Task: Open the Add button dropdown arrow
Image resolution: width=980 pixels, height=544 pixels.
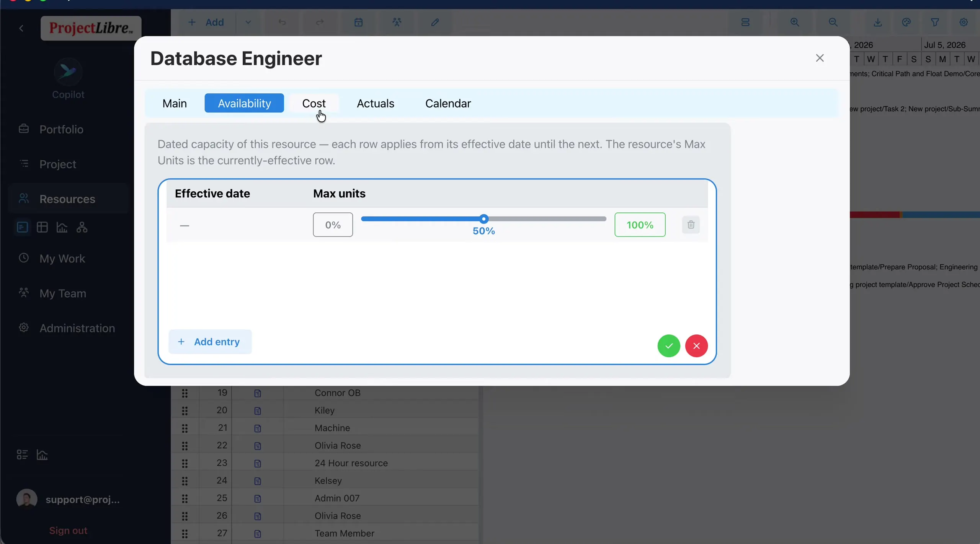Action: coord(248,22)
